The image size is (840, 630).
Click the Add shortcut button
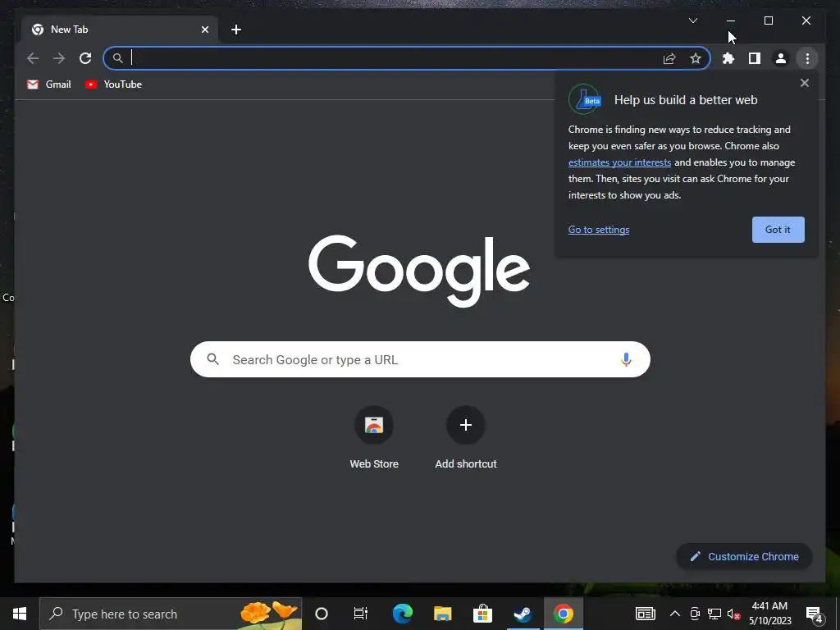pyautogui.click(x=466, y=438)
